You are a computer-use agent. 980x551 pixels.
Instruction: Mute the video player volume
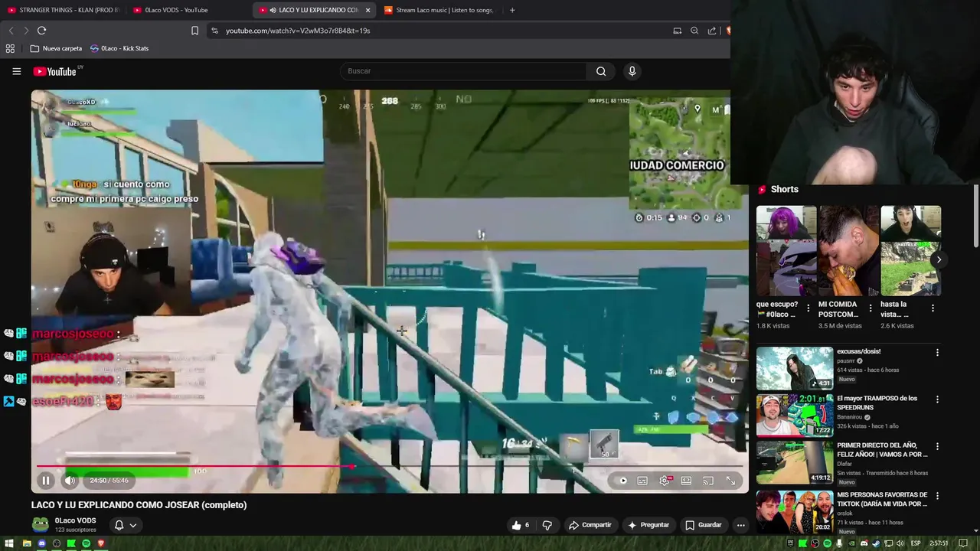pyautogui.click(x=70, y=481)
